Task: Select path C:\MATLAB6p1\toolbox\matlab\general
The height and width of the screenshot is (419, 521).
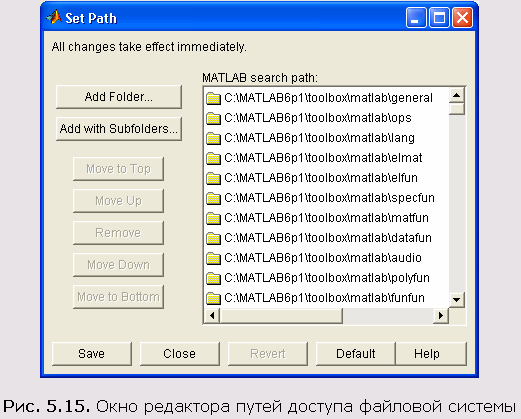Action: tap(328, 98)
